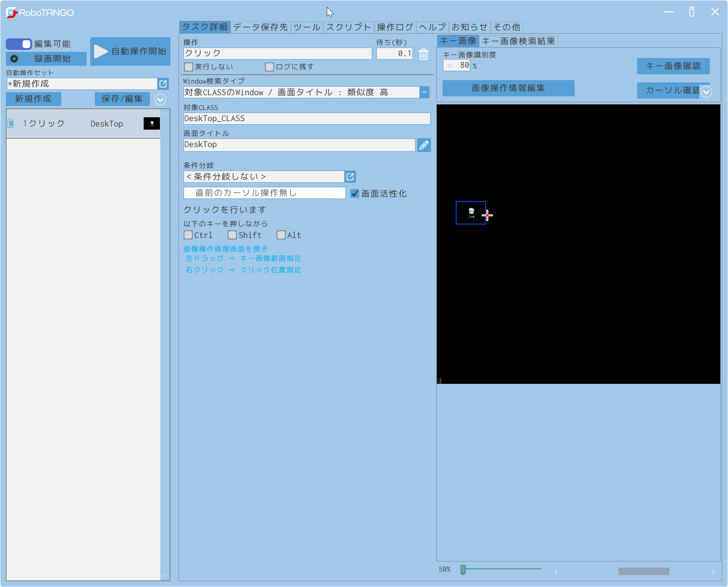Screen dimensions: 728x587
Task: Enable the Ctrl key checkbox
Action: point(188,235)
